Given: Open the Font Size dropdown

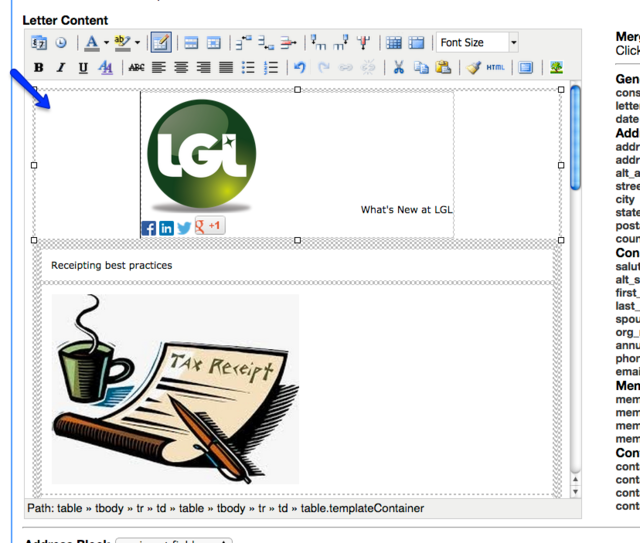Looking at the screenshot, I should pyautogui.click(x=477, y=42).
